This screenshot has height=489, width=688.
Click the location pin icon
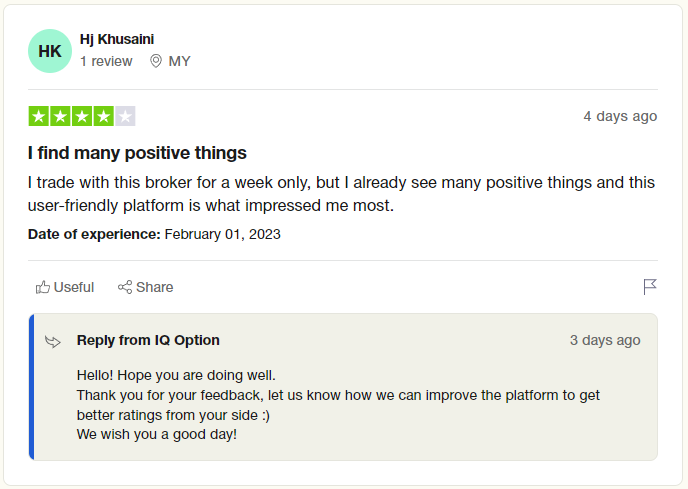click(x=156, y=61)
